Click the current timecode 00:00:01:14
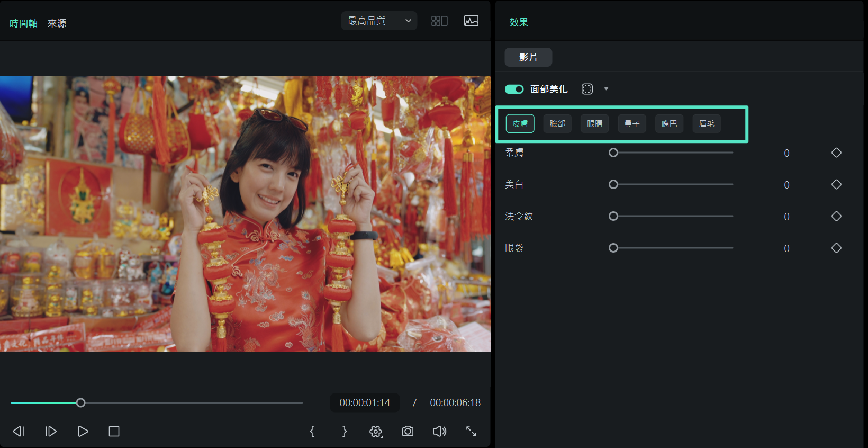The height and width of the screenshot is (448, 868). coord(365,402)
